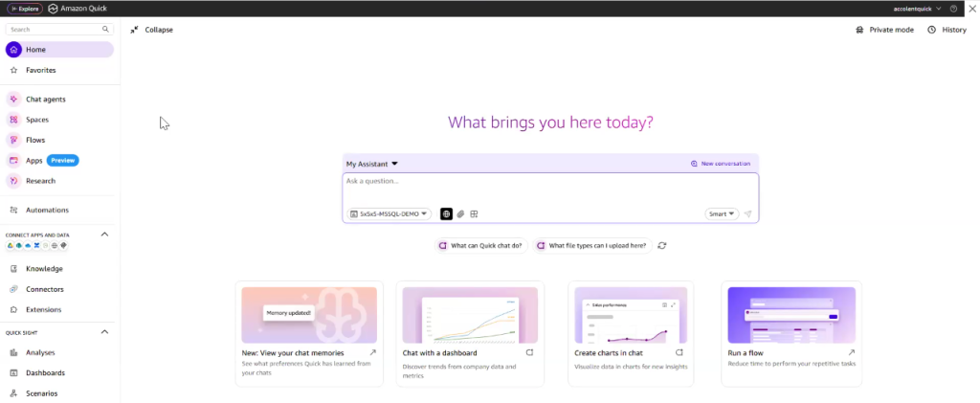Open the My Assistant dropdown
The image size is (980, 403).
point(372,164)
